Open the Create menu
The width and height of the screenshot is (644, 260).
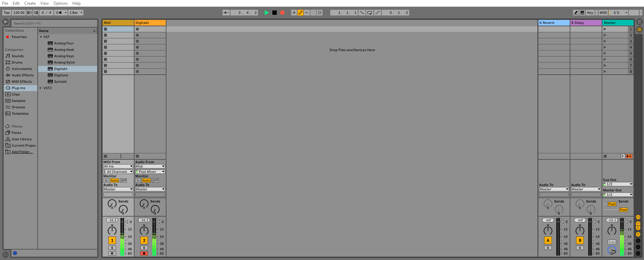pyautogui.click(x=30, y=3)
